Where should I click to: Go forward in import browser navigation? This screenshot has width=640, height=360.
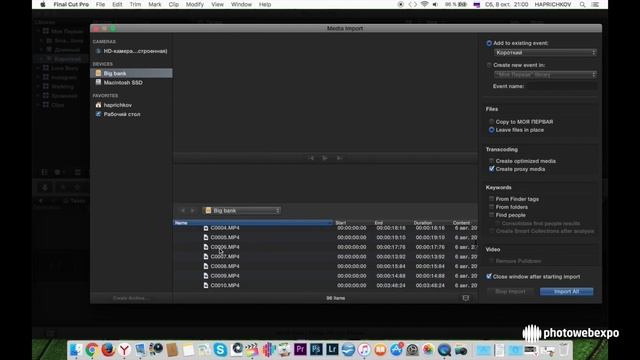click(193, 211)
